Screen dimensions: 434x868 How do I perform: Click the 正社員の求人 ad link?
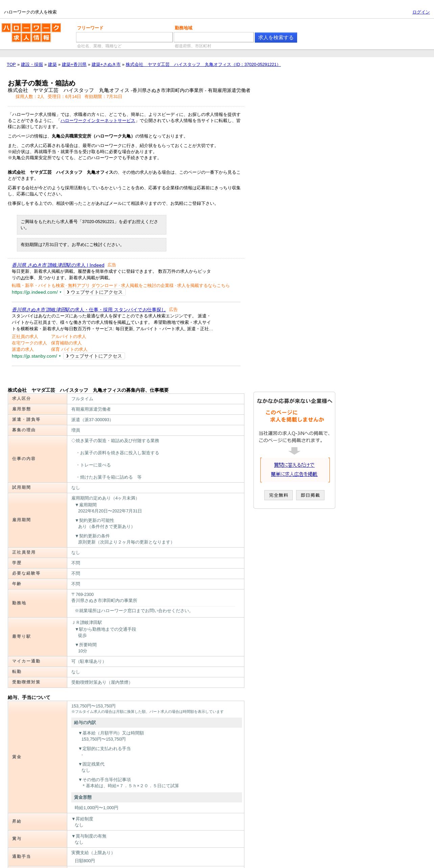point(25,337)
